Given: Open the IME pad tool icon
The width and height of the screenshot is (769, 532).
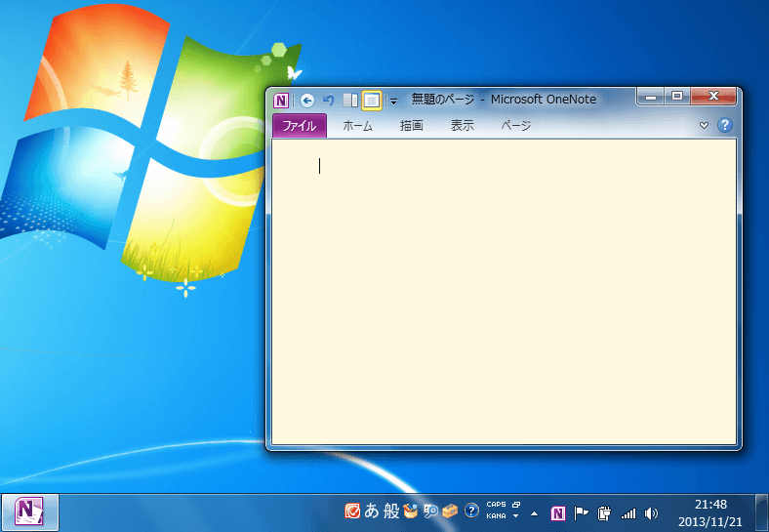Looking at the screenshot, I should click(x=411, y=511).
